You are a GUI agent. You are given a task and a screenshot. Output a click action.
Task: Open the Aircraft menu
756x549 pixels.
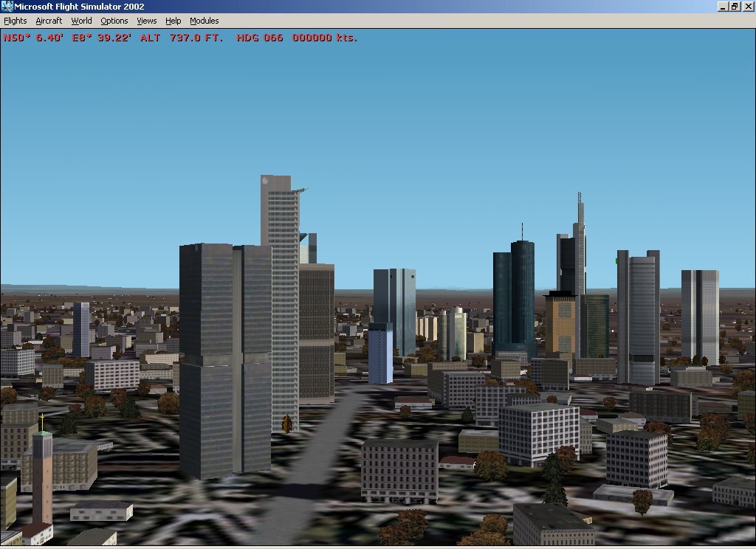49,21
